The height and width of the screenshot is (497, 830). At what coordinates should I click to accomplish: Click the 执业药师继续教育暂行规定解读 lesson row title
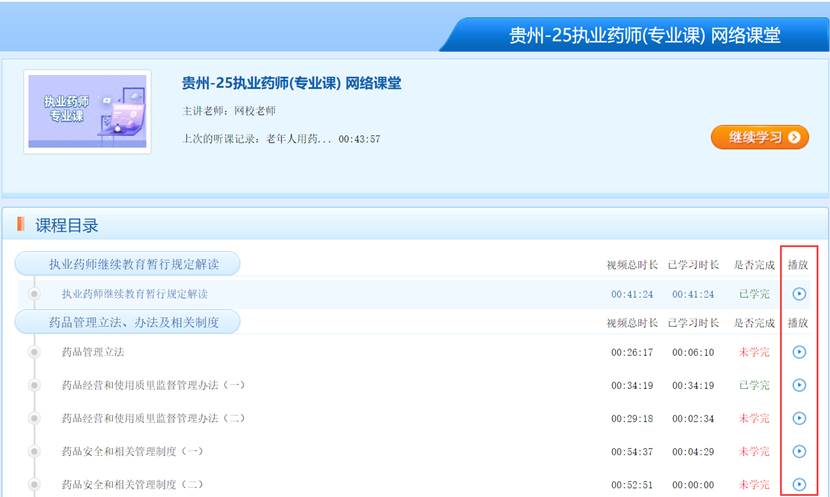(x=135, y=294)
